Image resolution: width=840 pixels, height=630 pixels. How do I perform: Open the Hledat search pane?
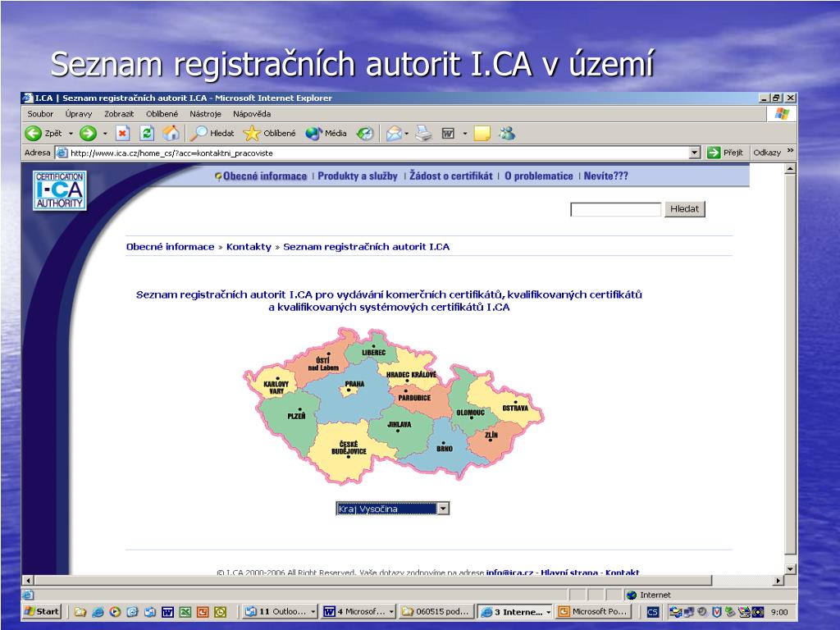212,134
